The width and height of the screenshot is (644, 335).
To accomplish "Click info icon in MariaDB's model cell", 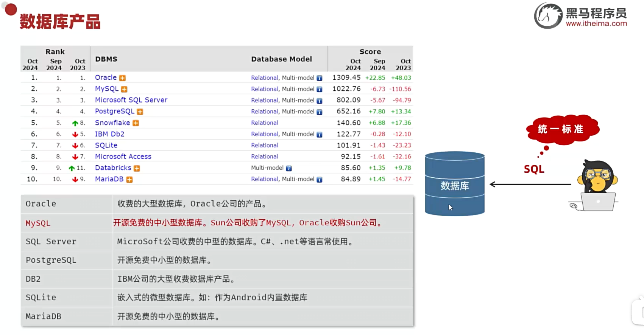I will click(320, 180).
